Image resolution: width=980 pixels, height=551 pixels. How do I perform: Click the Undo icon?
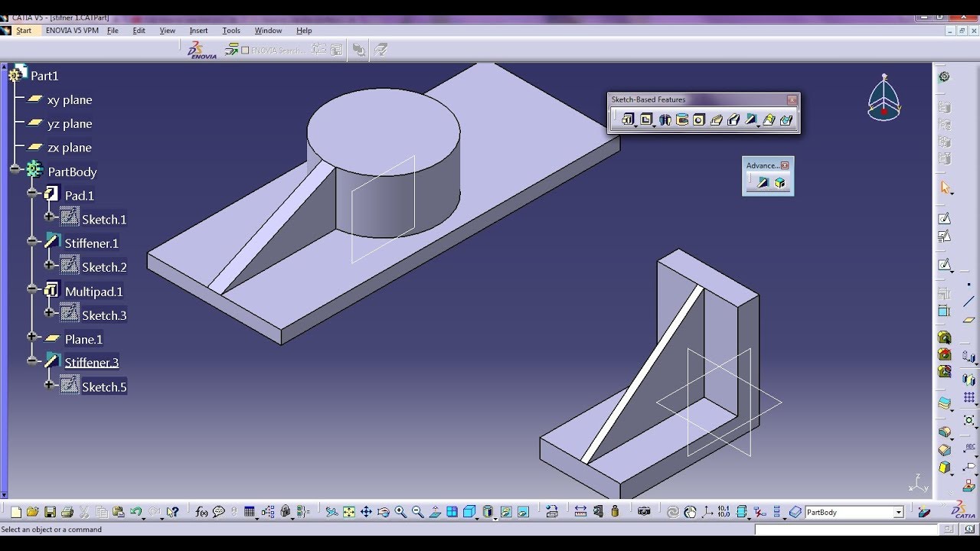[x=136, y=511]
